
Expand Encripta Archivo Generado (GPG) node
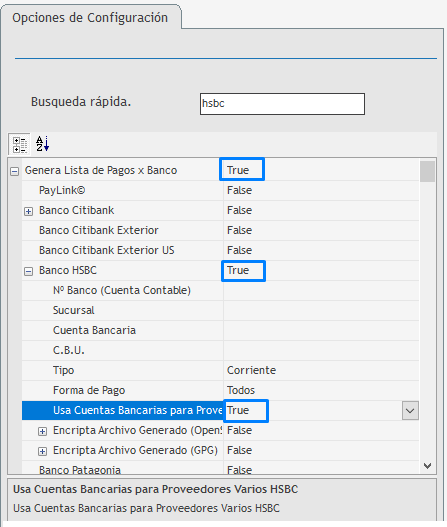(x=42, y=451)
